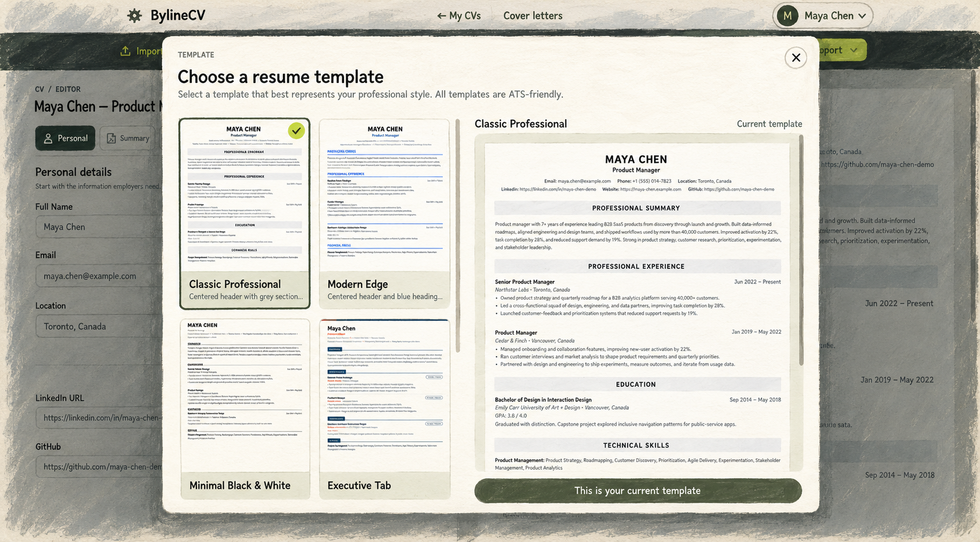
Task: Click the This is your current template button
Action: click(638, 491)
